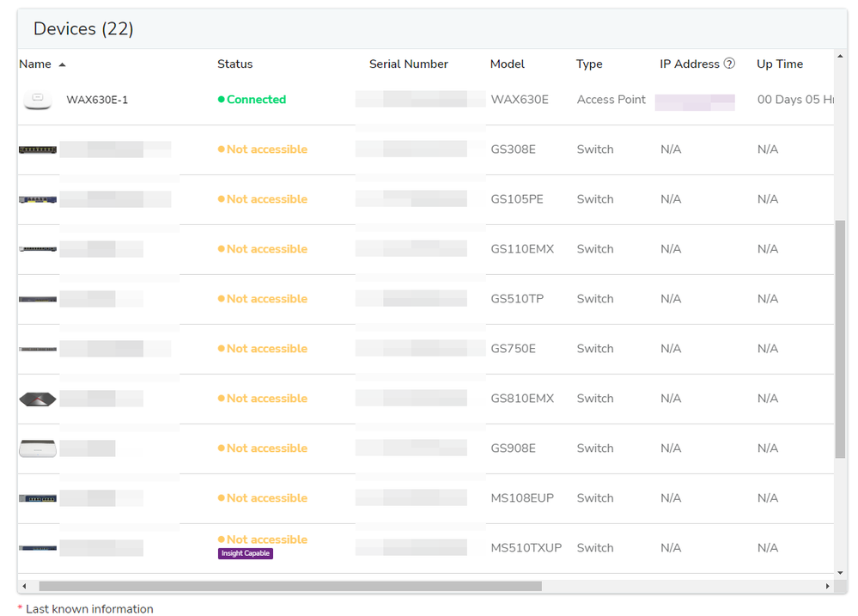The width and height of the screenshot is (858, 616).
Task: Sort devices using the Name column arrow
Action: (63, 64)
